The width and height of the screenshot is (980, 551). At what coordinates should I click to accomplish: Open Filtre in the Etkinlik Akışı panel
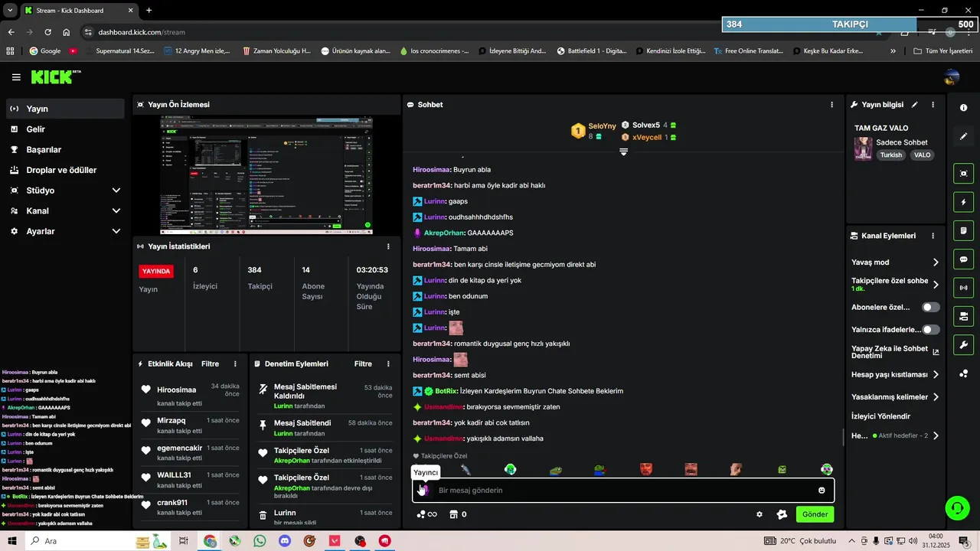(210, 364)
